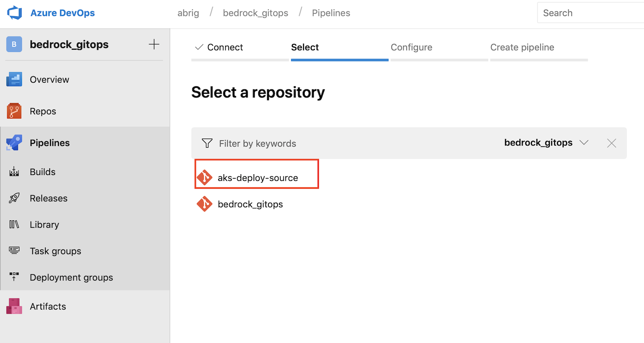The height and width of the screenshot is (343, 644).
Task: Click the Task groups icon
Action: (14, 251)
